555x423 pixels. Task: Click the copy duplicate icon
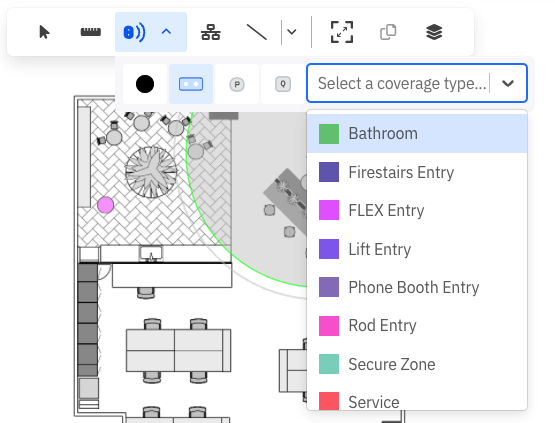pos(388,32)
